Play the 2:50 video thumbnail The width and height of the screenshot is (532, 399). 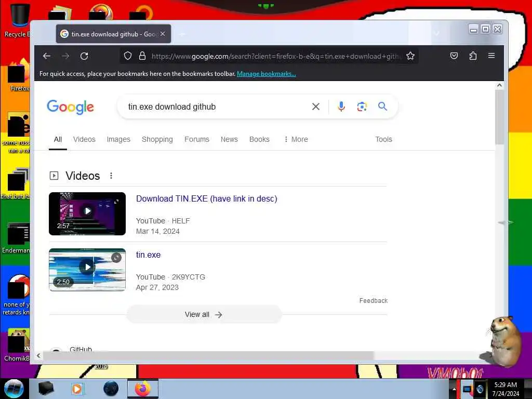coord(87,270)
